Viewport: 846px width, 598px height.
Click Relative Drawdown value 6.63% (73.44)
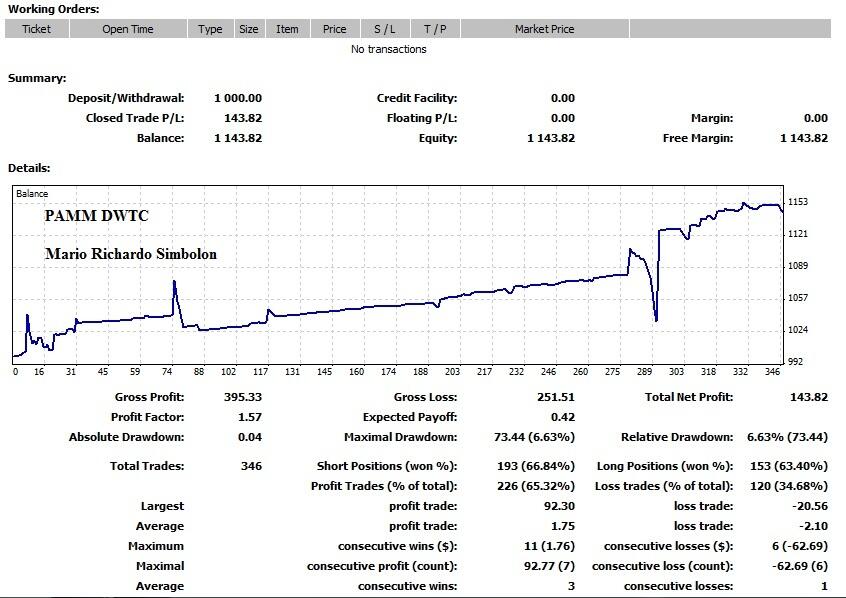(x=787, y=437)
